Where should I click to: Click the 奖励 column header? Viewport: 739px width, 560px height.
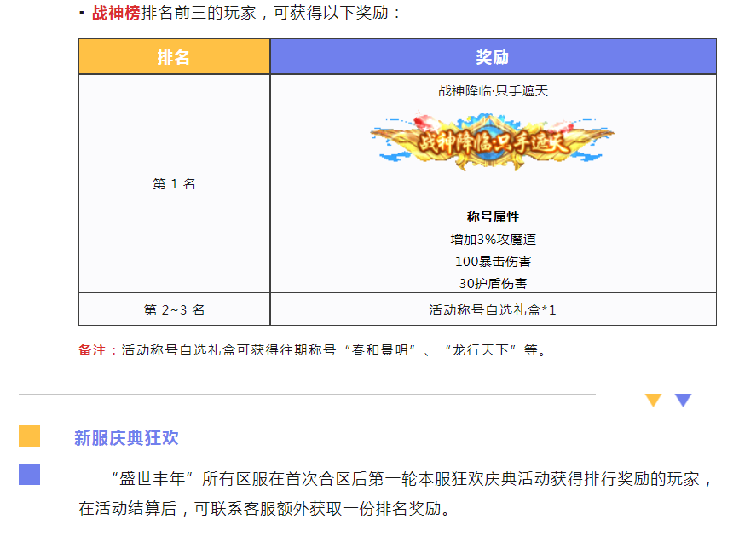click(x=493, y=57)
